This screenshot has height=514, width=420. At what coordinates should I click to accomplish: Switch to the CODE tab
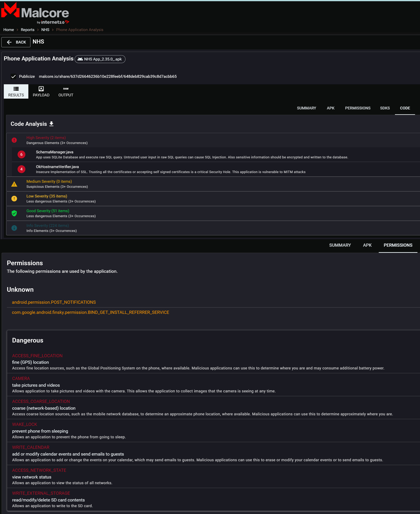click(405, 108)
